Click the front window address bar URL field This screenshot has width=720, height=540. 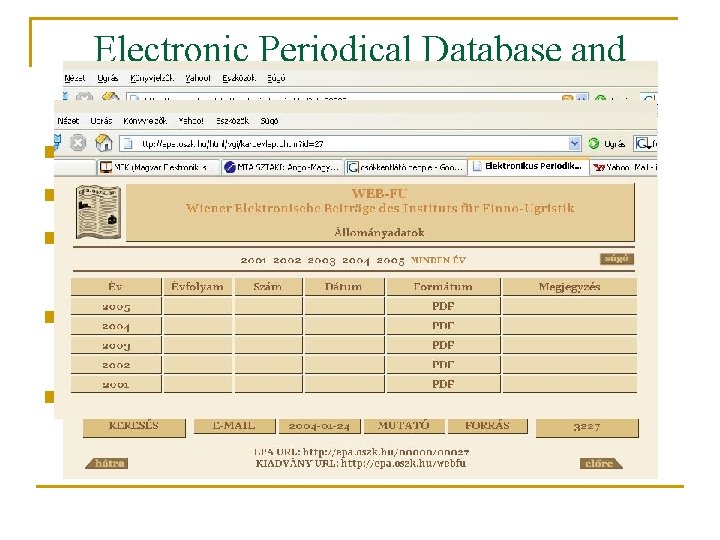350,144
